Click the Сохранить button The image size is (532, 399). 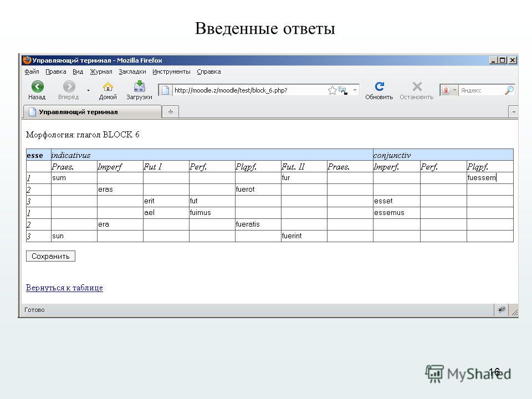(x=50, y=256)
